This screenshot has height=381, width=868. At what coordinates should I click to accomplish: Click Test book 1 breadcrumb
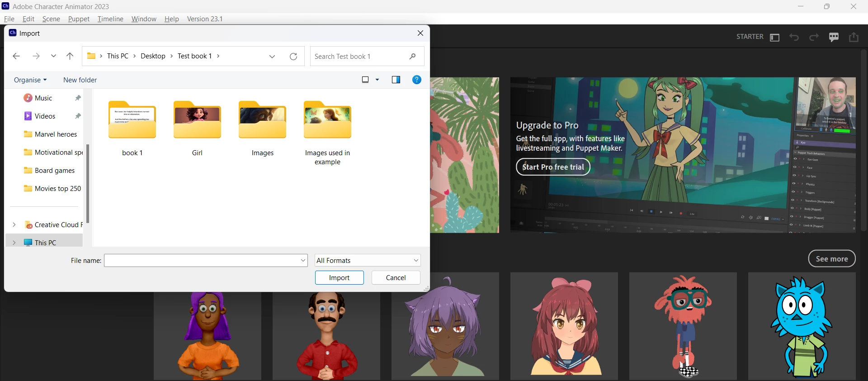[194, 56]
